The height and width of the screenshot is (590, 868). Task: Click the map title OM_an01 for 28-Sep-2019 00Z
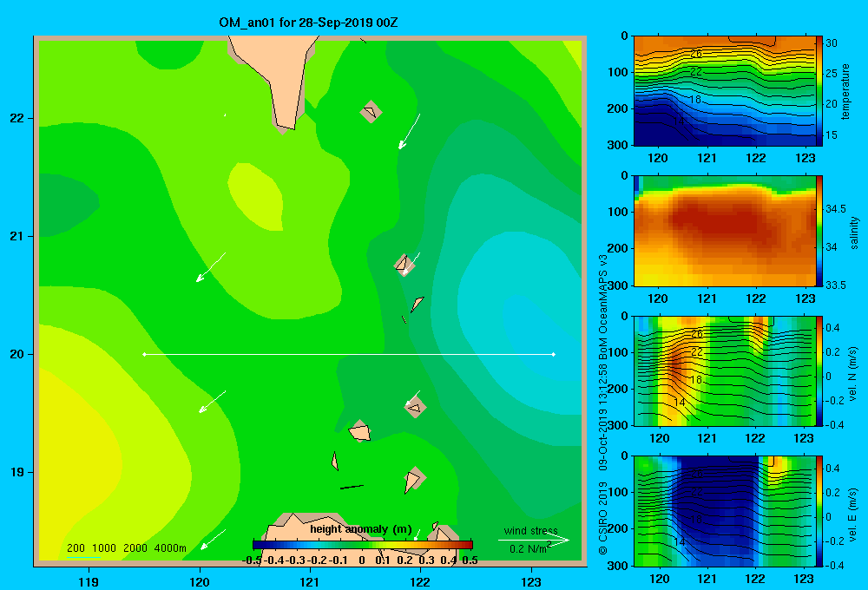point(308,23)
